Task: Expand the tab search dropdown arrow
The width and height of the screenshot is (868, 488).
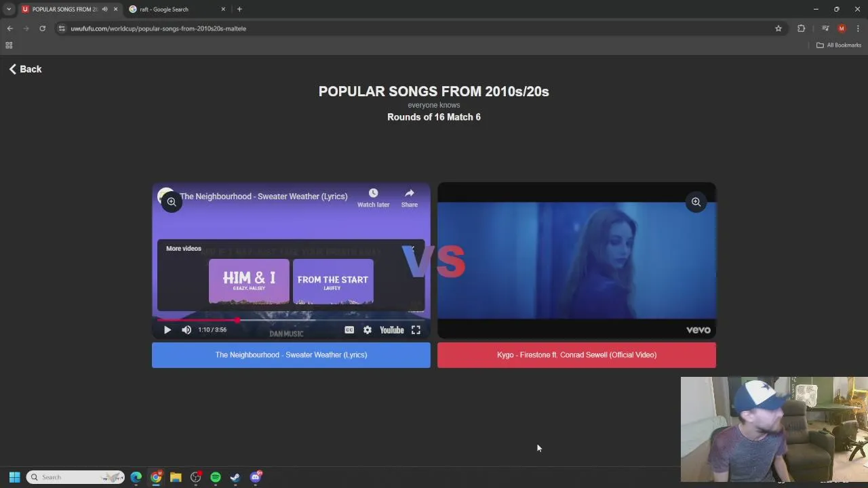Action: 9,9
